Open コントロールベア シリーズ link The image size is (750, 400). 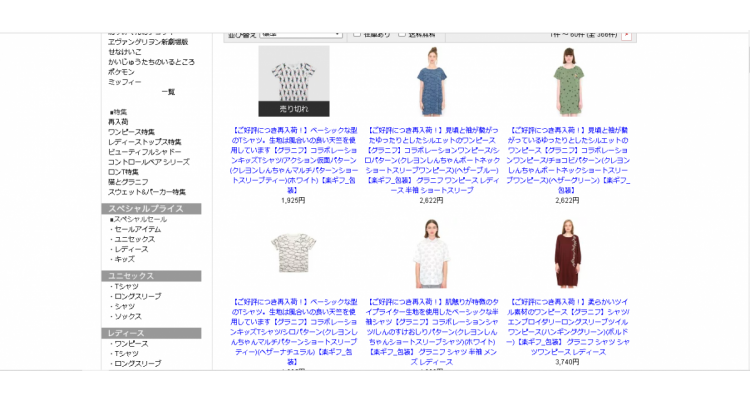(x=149, y=162)
